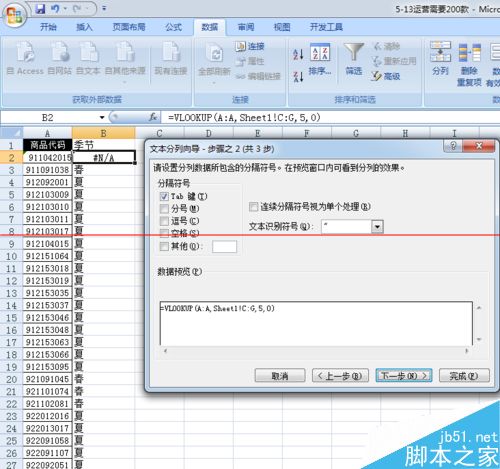
Task: Click Remove Duplicates icon
Action: pos(469,52)
